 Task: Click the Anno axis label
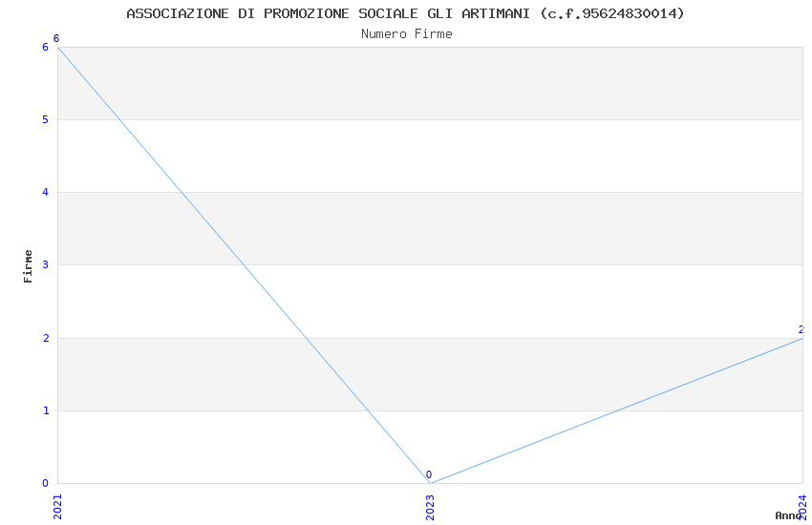click(x=788, y=515)
